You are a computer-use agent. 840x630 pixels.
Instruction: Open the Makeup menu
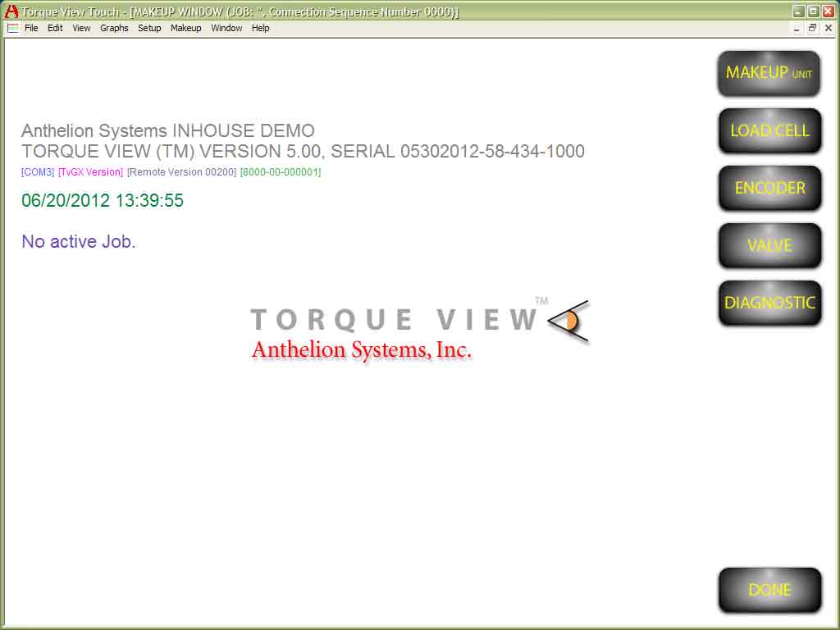pyautogui.click(x=186, y=28)
